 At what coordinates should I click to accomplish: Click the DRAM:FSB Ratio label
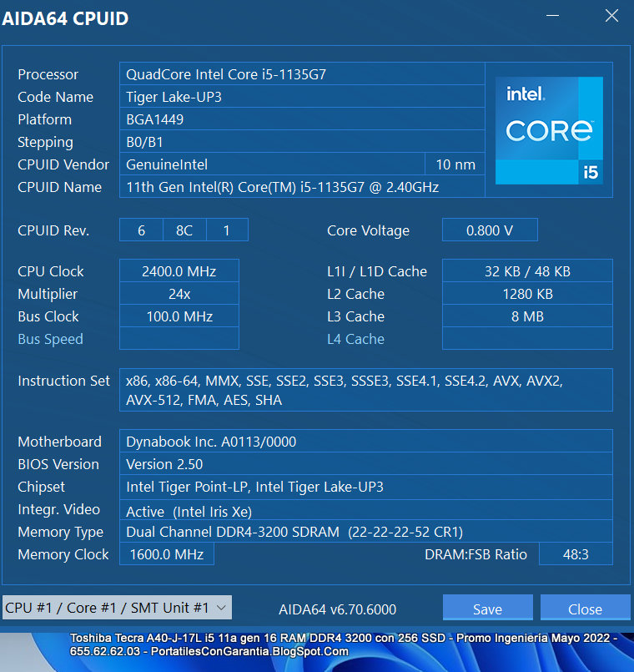[475, 554]
